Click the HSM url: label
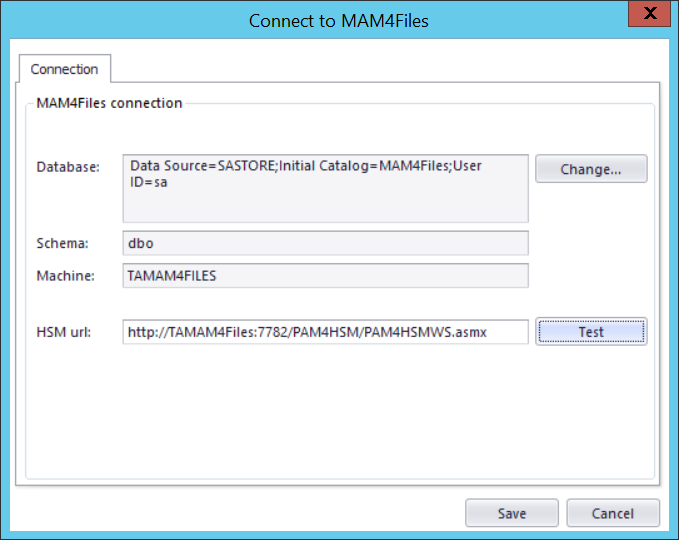The width and height of the screenshot is (679, 540). coord(64,332)
